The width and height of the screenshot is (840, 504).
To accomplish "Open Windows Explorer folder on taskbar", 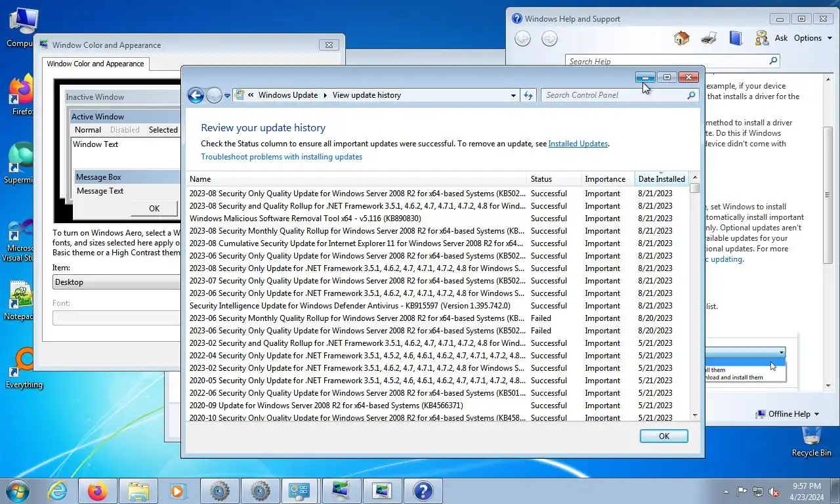I will pos(138,491).
